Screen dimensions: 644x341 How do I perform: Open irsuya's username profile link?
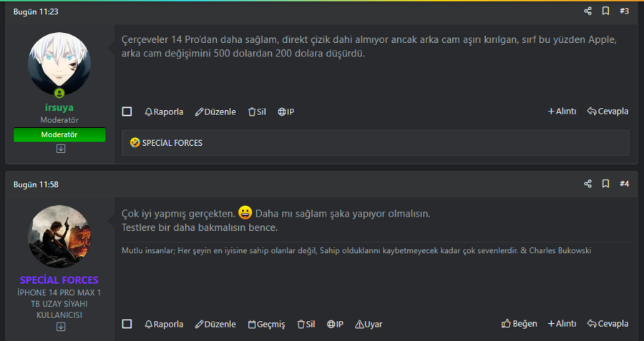(59, 107)
